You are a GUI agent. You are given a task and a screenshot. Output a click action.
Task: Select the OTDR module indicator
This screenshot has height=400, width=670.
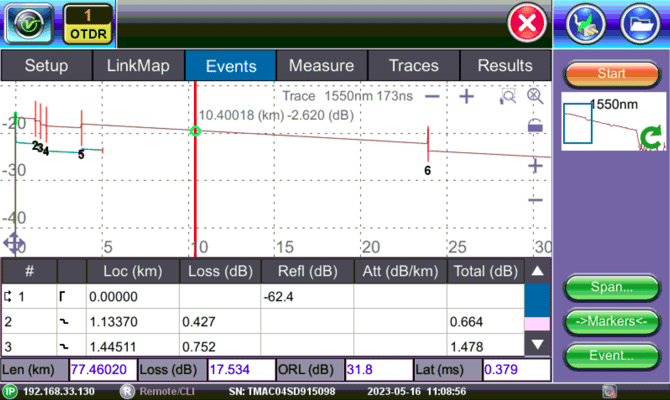(88, 24)
